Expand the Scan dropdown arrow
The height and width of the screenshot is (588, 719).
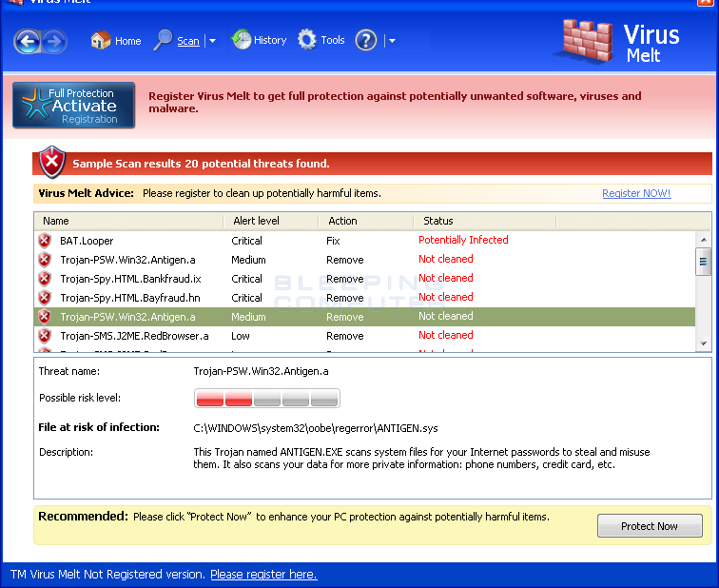point(212,41)
